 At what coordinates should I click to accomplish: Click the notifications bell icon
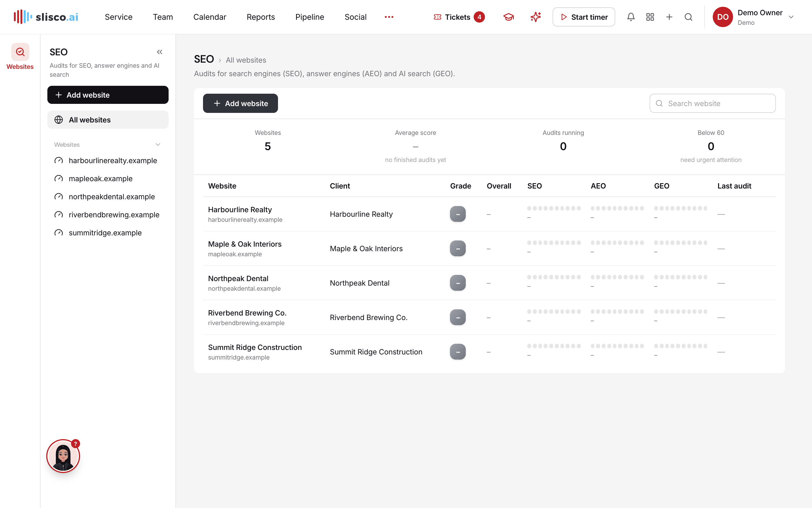click(631, 17)
